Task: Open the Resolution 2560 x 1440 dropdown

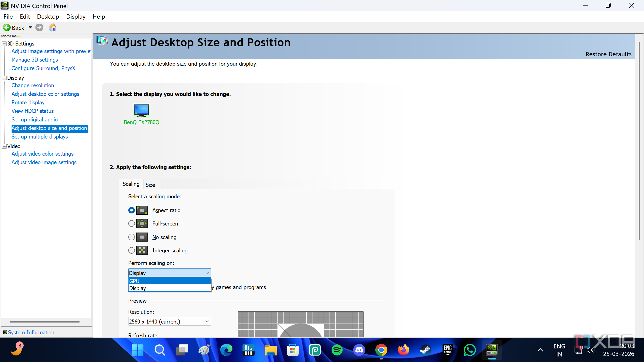Action: (170, 322)
